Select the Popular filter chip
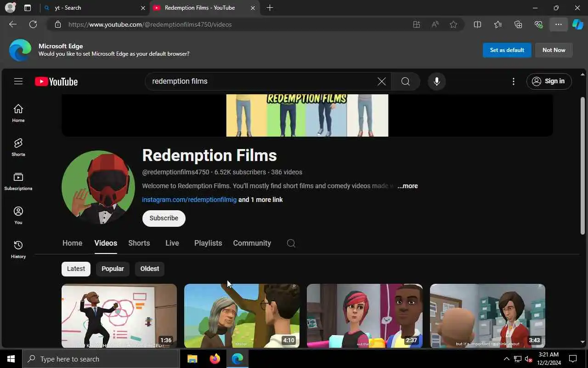 click(113, 269)
